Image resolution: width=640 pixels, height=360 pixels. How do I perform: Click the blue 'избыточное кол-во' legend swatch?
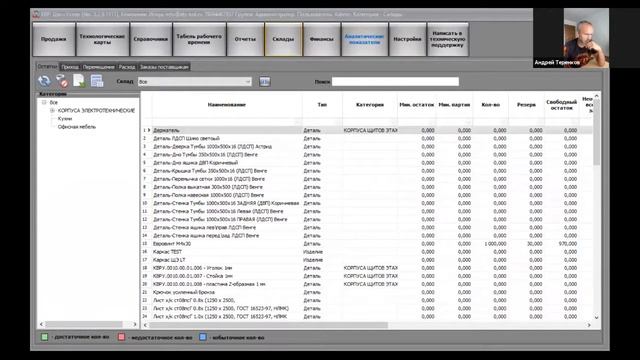pyautogui.click(x=202, y=337)
